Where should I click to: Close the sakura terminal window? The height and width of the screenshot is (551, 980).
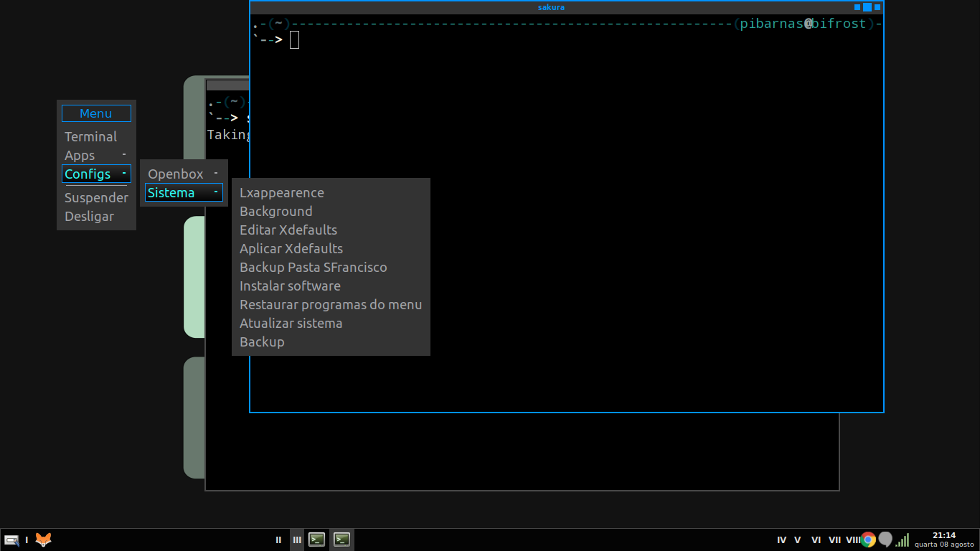point(877,6)
